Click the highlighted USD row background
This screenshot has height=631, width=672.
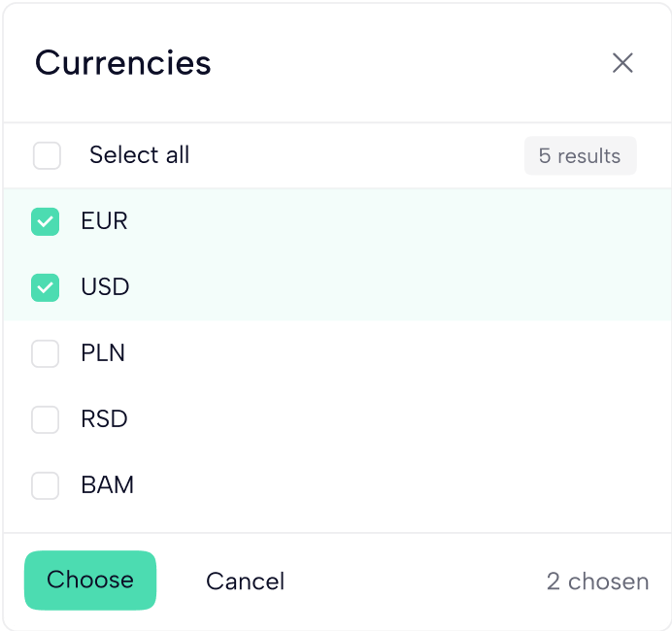click(388, 288)
